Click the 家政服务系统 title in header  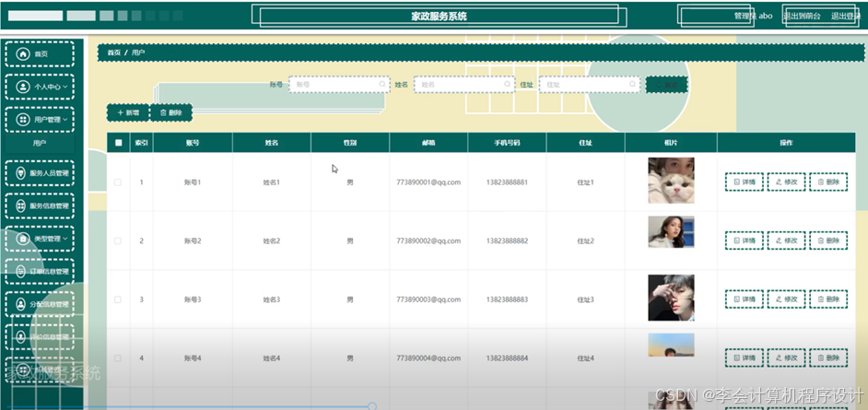click(439, 16)
